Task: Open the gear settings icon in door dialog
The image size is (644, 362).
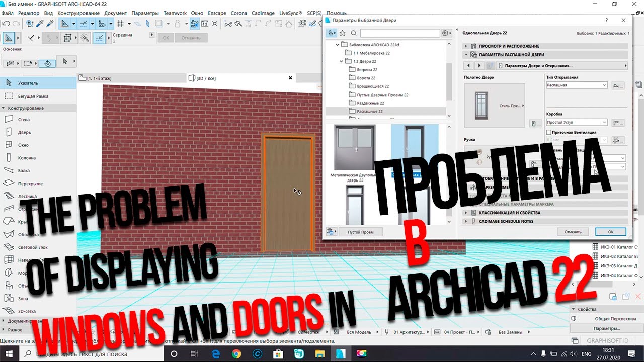Action: [446, 33]
